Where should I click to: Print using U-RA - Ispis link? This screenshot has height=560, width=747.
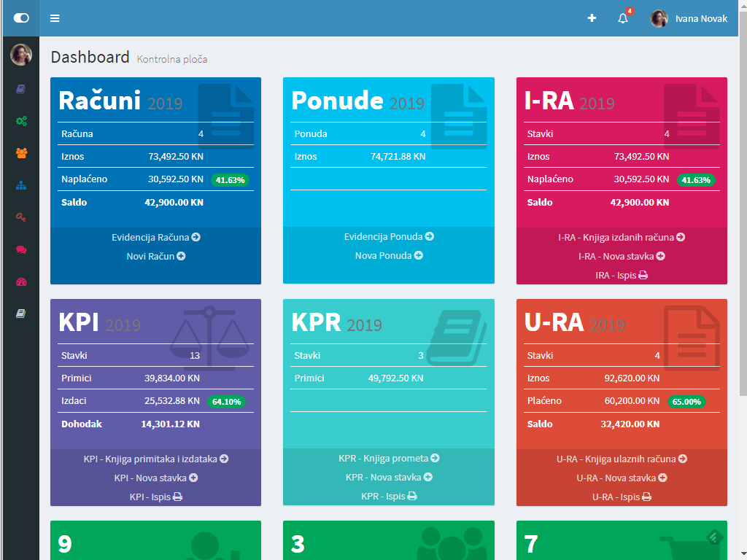point(622,497)
